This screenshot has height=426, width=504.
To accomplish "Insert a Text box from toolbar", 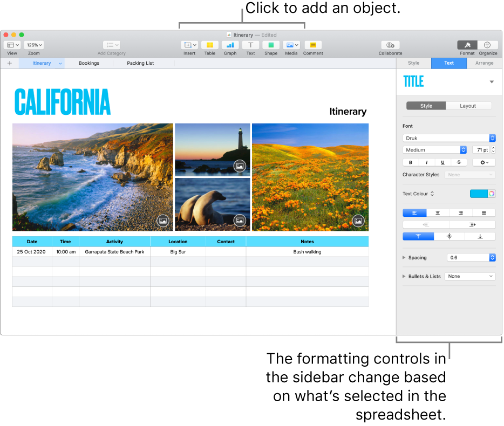I will pyautogui.click(x=250, y=45).
